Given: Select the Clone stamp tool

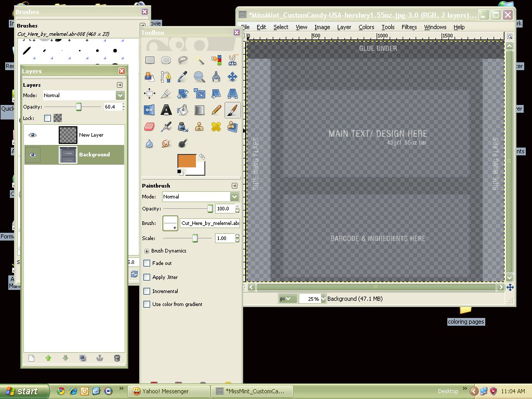Looking at the screenshot, I should tap(199, 127).
